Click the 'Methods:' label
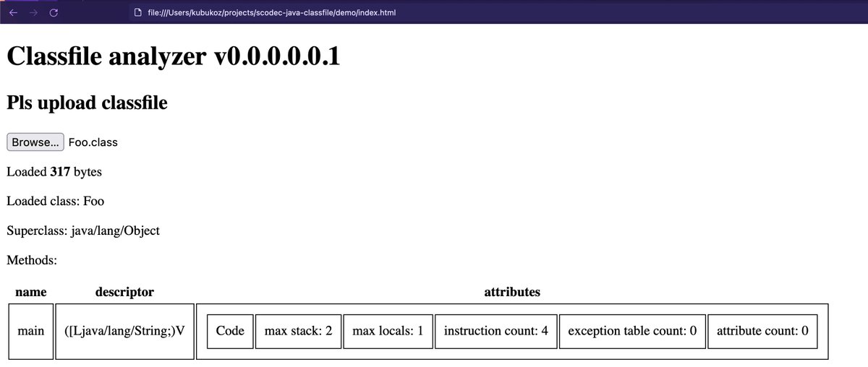Viewport: 868px width, 367px height. point(32,259)
